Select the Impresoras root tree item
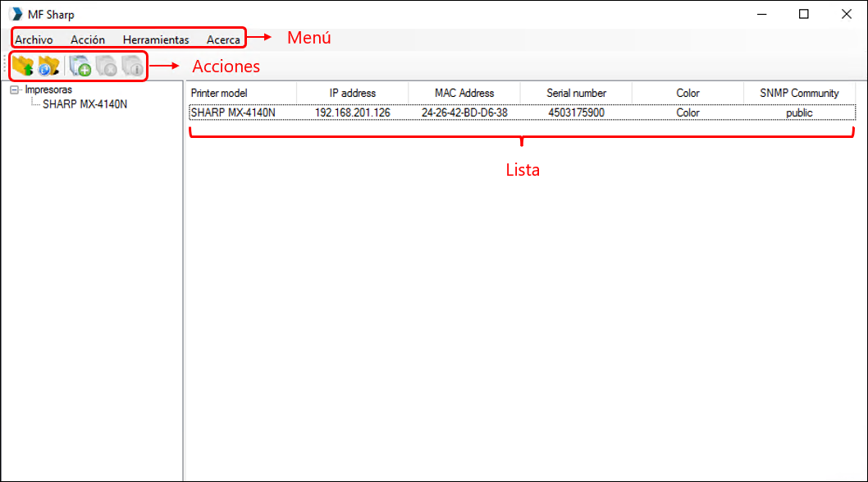The height and width of the screenshot is (482, 868). point(48,90)
